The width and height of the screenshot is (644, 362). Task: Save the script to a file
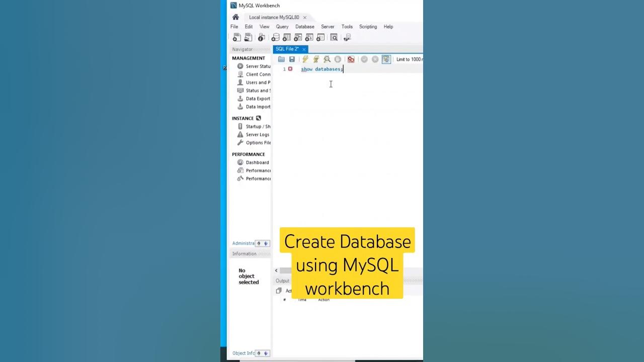(292, 59)
